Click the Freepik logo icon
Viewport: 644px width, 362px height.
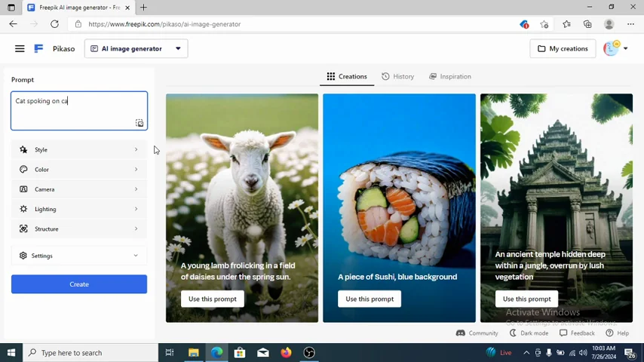[38, 48]
